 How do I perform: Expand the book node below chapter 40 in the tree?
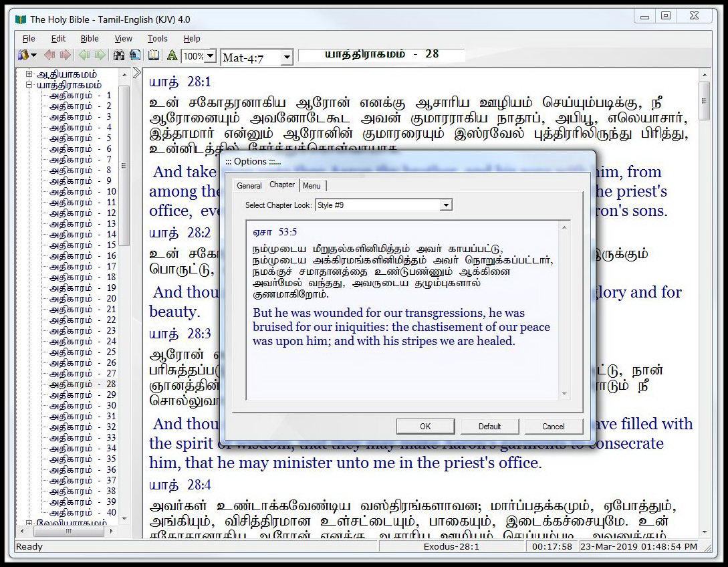[x=29, y=523]
